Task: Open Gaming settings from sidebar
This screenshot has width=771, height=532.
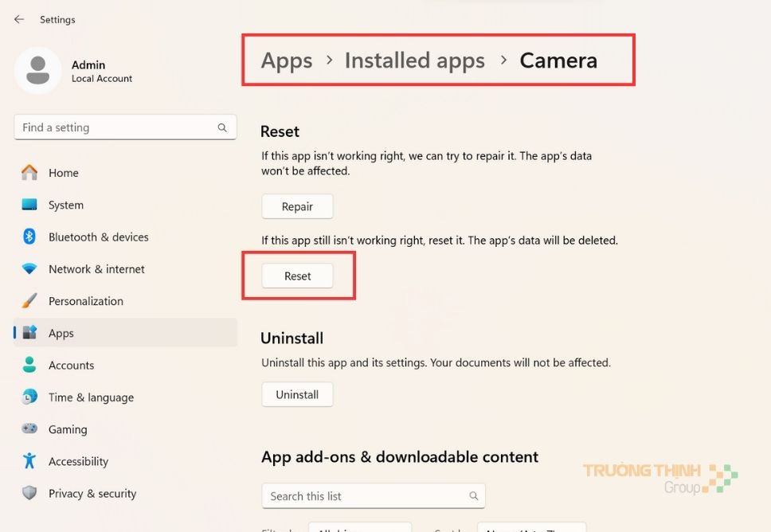Action: click(x=28, y=429)
